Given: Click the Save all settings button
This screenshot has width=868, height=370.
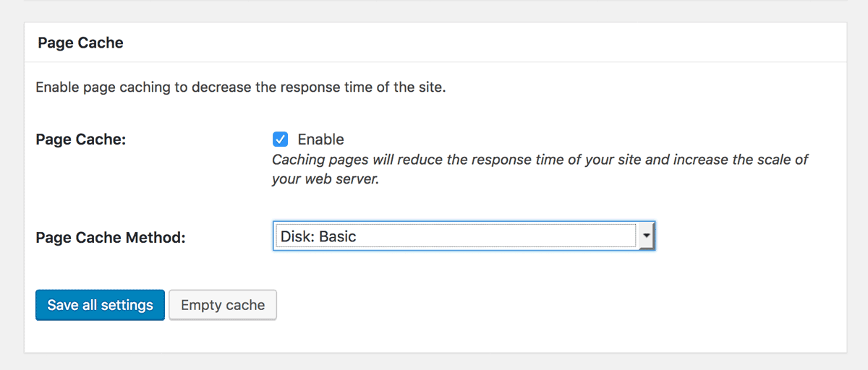Looking at the screenshot, I should 100,305.
